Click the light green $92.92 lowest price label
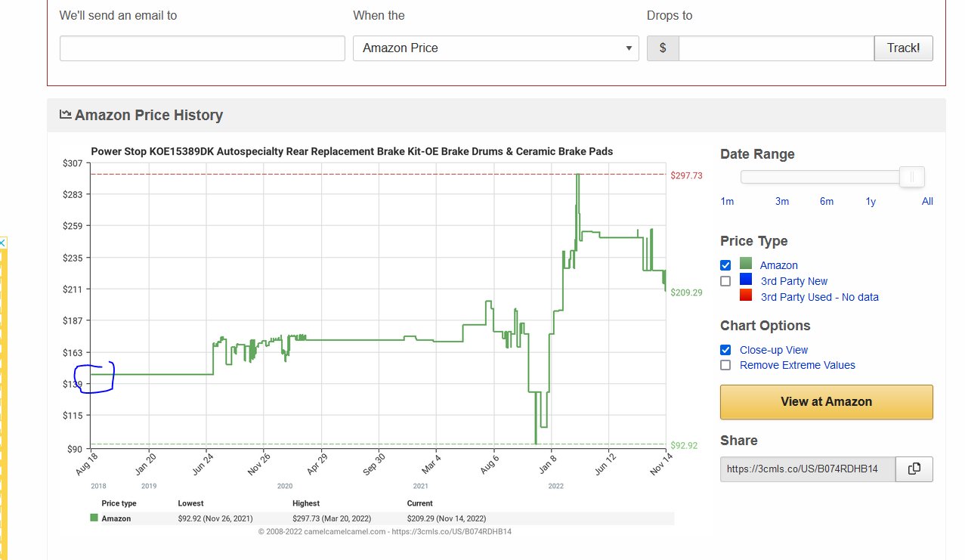The width and height of the screenshot is (965, 560). 684,445
